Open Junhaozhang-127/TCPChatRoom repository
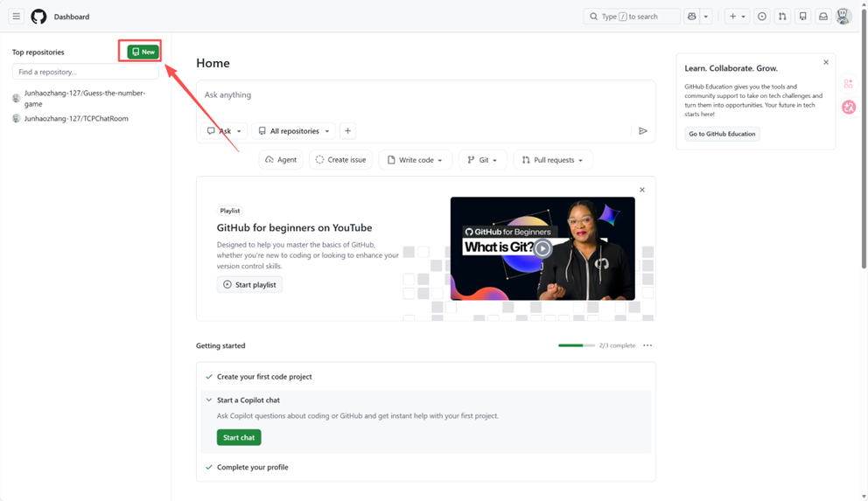 [x=76, y=118]
